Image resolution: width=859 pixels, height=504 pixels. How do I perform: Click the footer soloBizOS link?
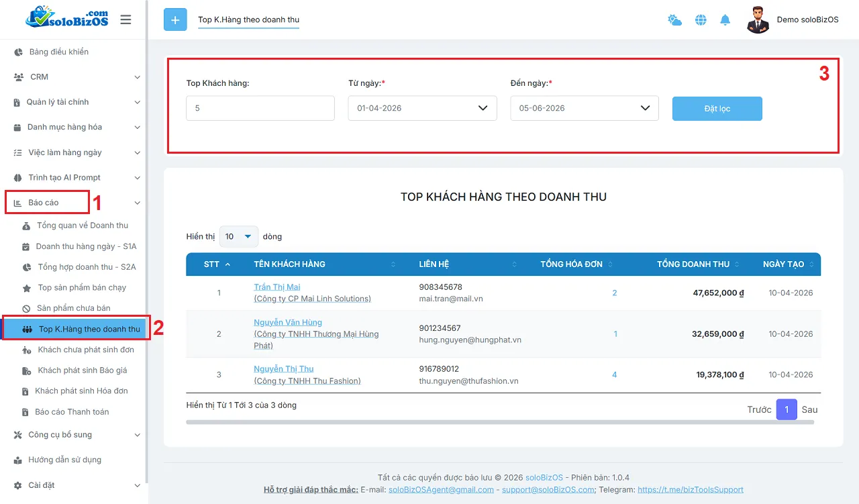544,478
